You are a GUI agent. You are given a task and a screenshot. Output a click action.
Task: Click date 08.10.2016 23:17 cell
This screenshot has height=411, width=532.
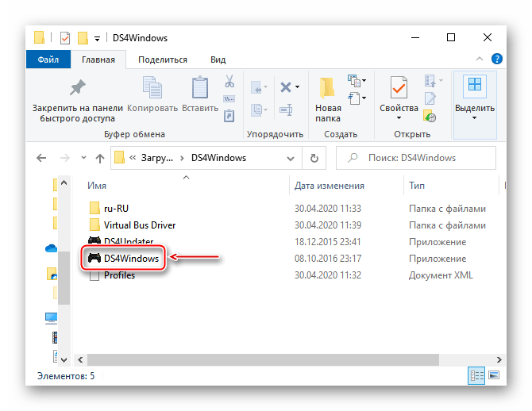(328, 259)
